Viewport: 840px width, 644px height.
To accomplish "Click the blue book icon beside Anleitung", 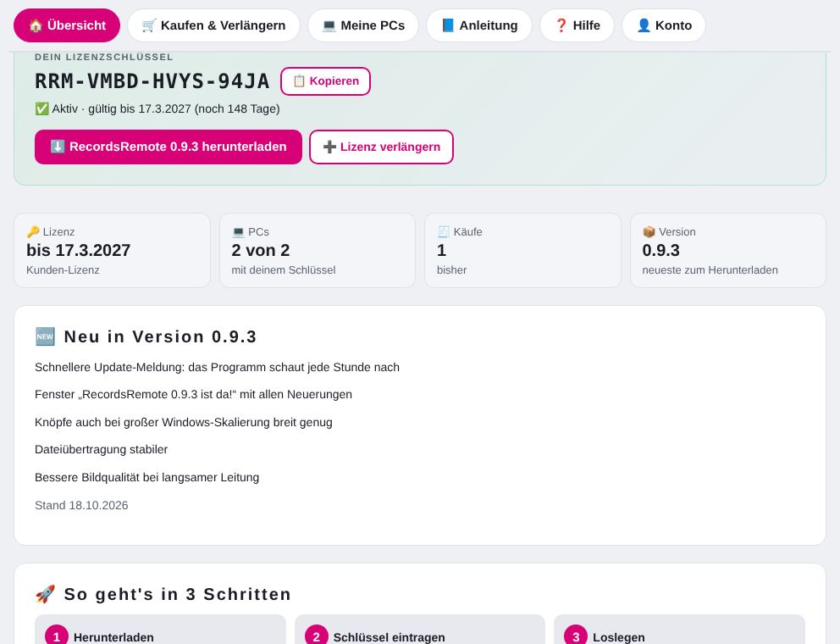I will (x=448, y=25).
